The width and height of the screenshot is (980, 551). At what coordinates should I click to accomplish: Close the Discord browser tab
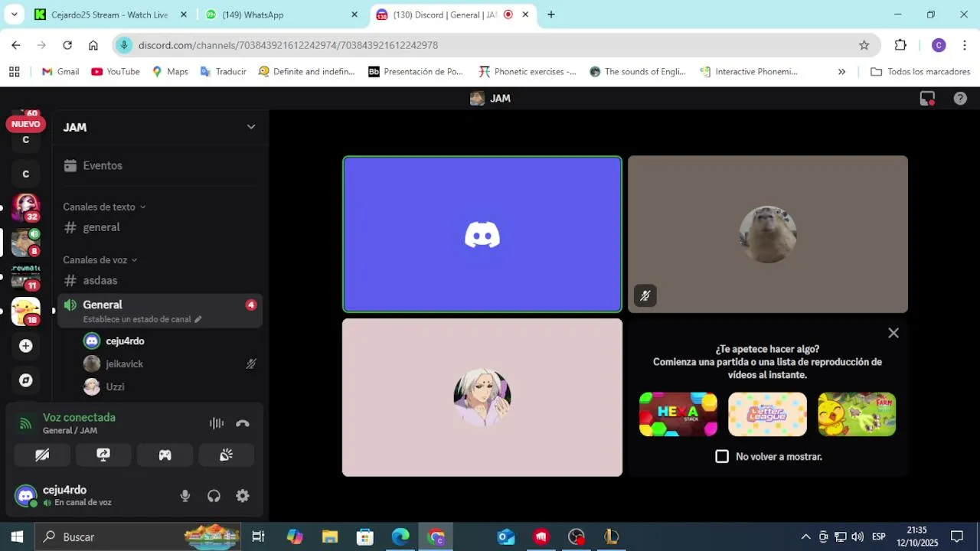[525, 15]
